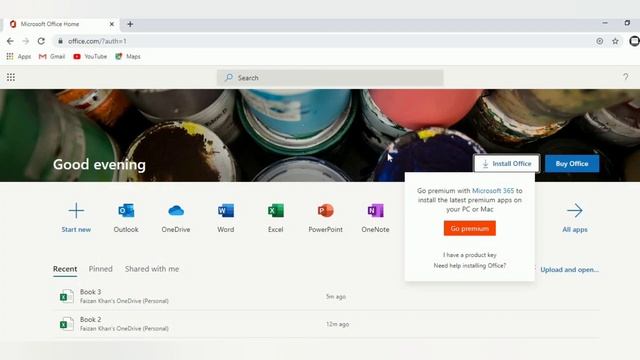Switch to the Pinned tab
The width and height of the screenshot is (640, 360).
(100, 269)
